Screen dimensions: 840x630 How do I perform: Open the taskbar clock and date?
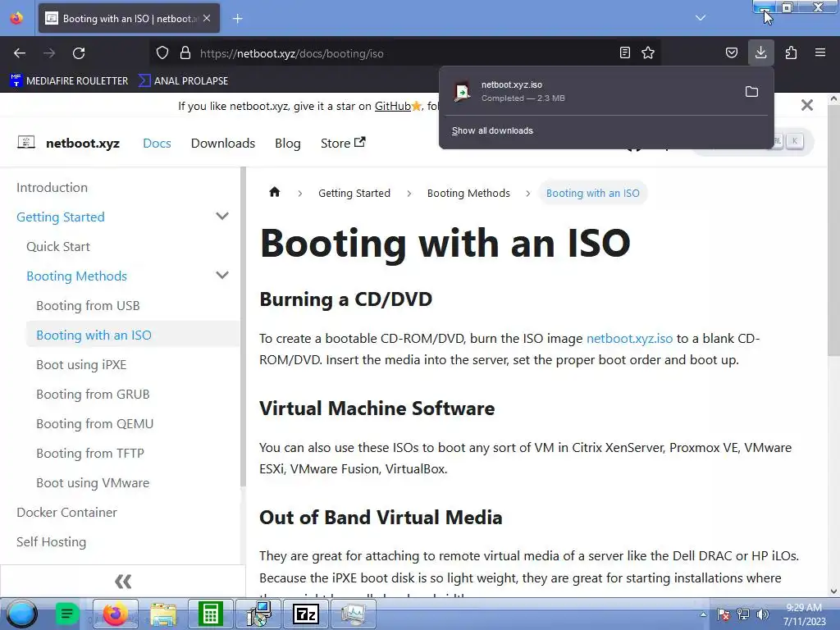[804, 614]
